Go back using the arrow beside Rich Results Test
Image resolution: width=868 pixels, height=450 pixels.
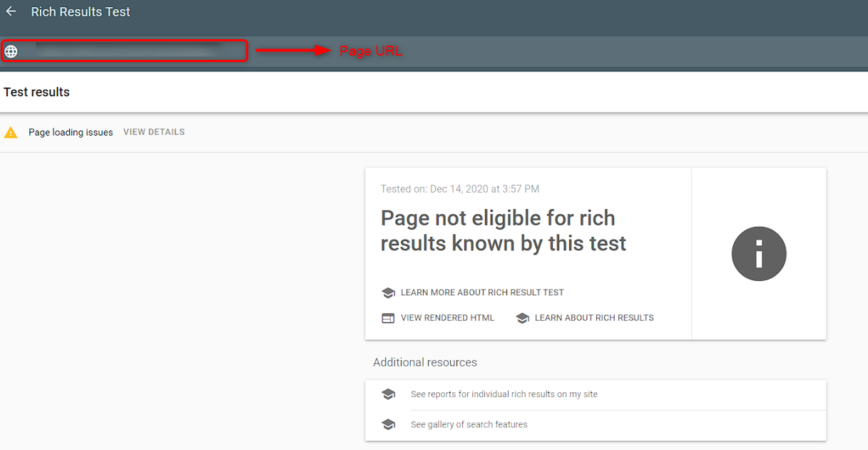(x=11, y=11)
